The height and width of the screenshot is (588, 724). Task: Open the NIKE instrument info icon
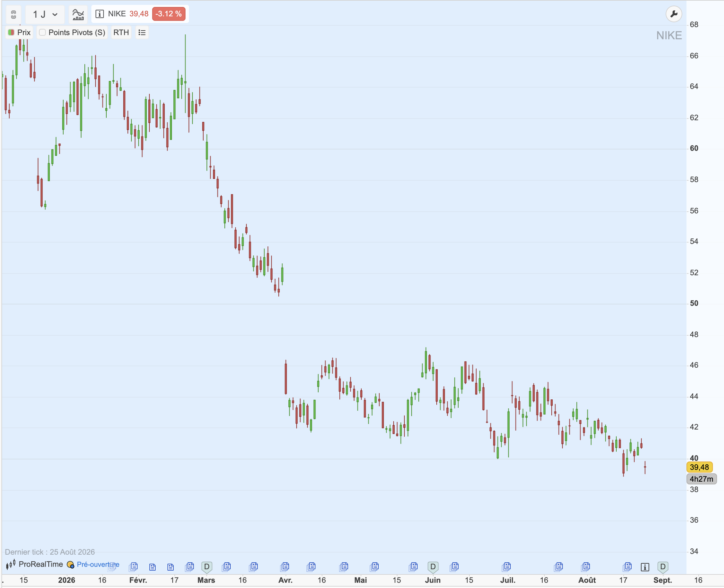[99, 14]
